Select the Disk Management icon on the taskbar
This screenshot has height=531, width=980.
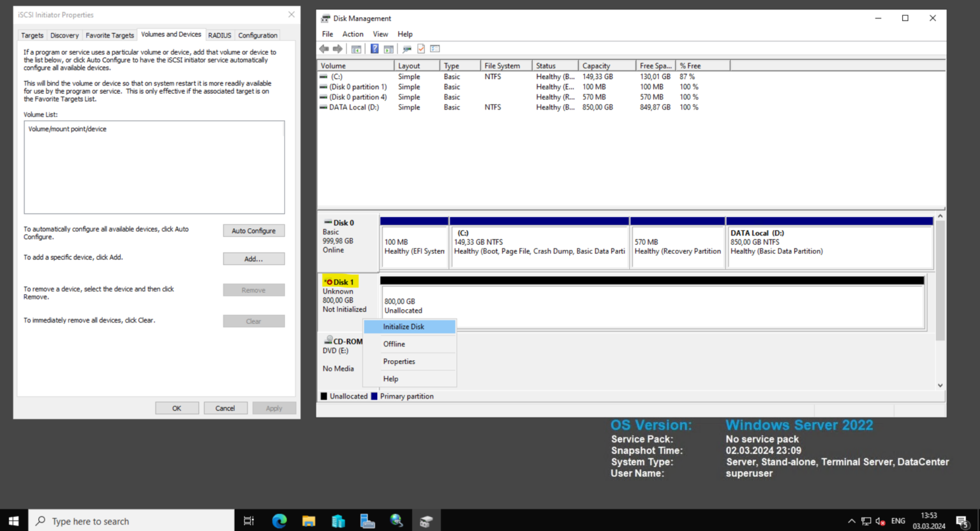(426, 520)
